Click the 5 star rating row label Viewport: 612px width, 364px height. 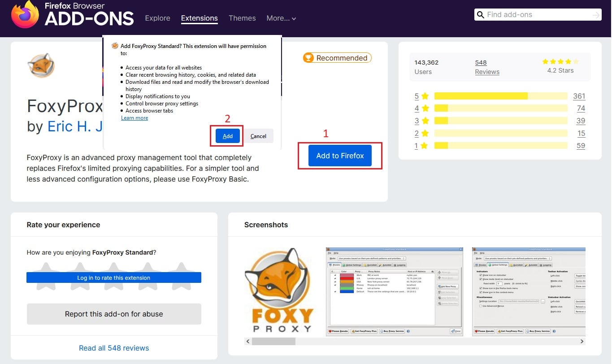421,96
